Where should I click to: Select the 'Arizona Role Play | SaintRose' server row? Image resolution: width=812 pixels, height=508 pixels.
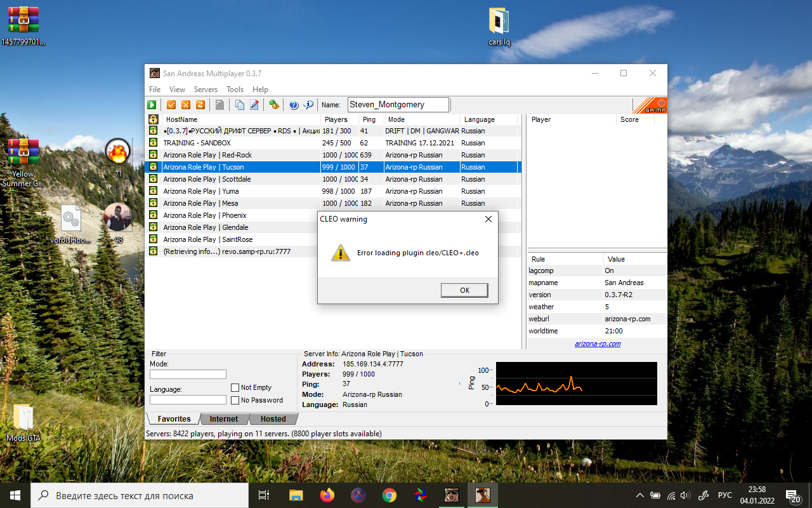coord(232,239)
